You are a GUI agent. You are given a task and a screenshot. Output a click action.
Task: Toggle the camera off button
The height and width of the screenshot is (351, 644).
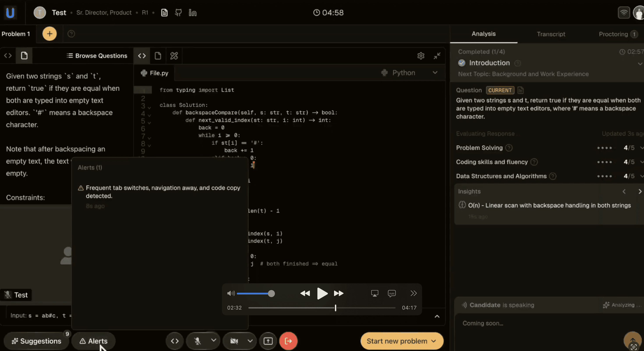(234, 341)
